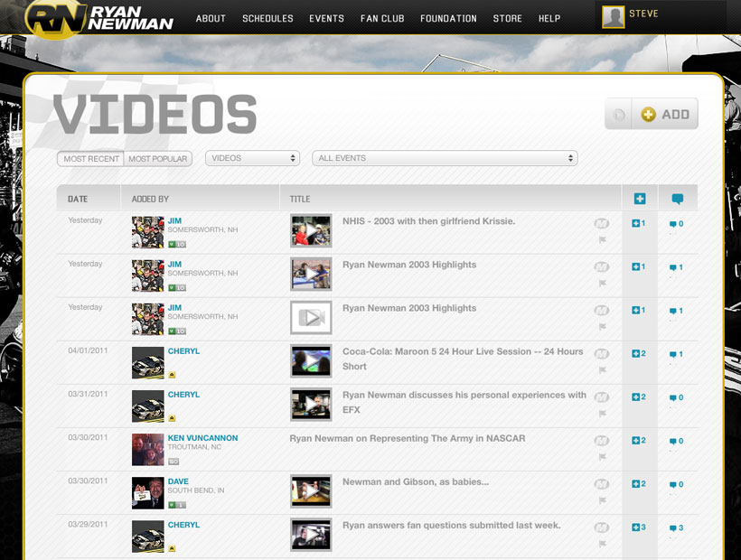The height and width of the screenshot is (560, 741).
Task: Add a plus to the NHIS - 2003 video
Action: click(639, 223)
